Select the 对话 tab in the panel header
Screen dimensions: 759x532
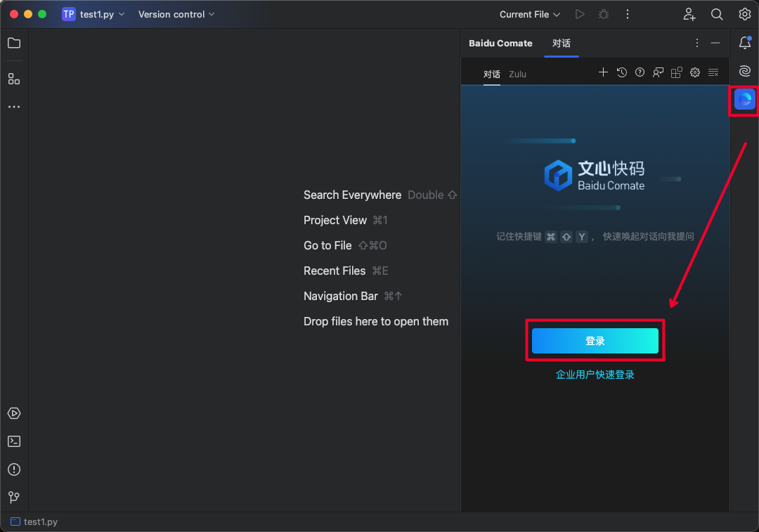point(562,43)
